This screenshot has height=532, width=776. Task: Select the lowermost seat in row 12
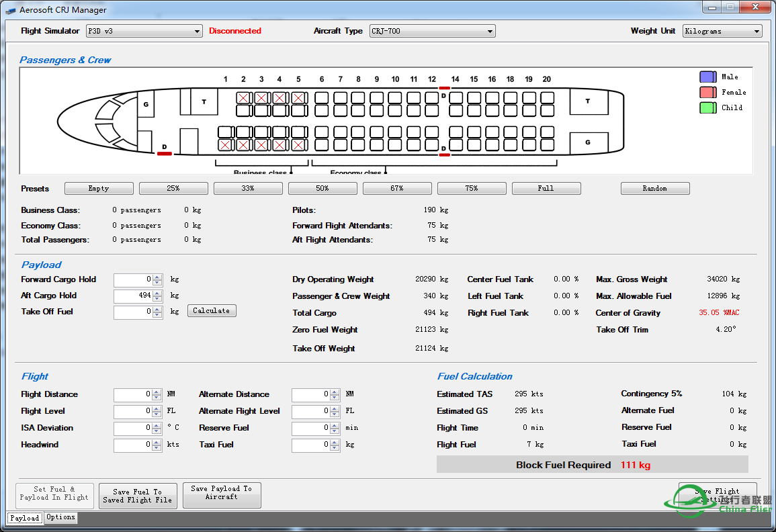pos(431,145)
